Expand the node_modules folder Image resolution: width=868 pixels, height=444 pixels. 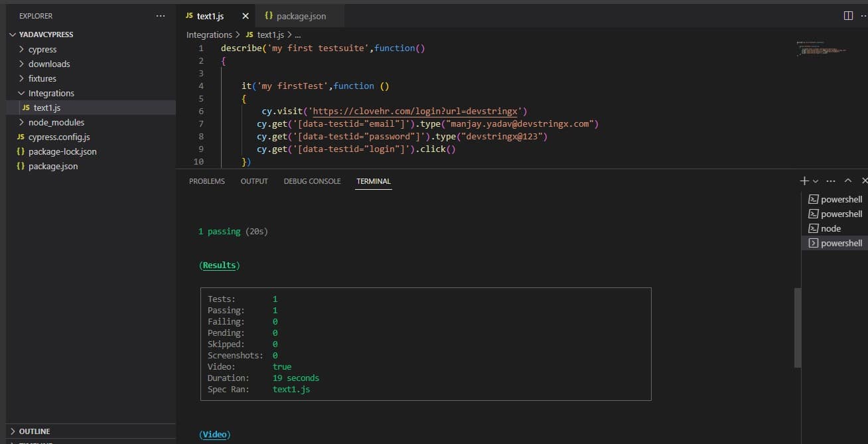(x=56, y=122)
